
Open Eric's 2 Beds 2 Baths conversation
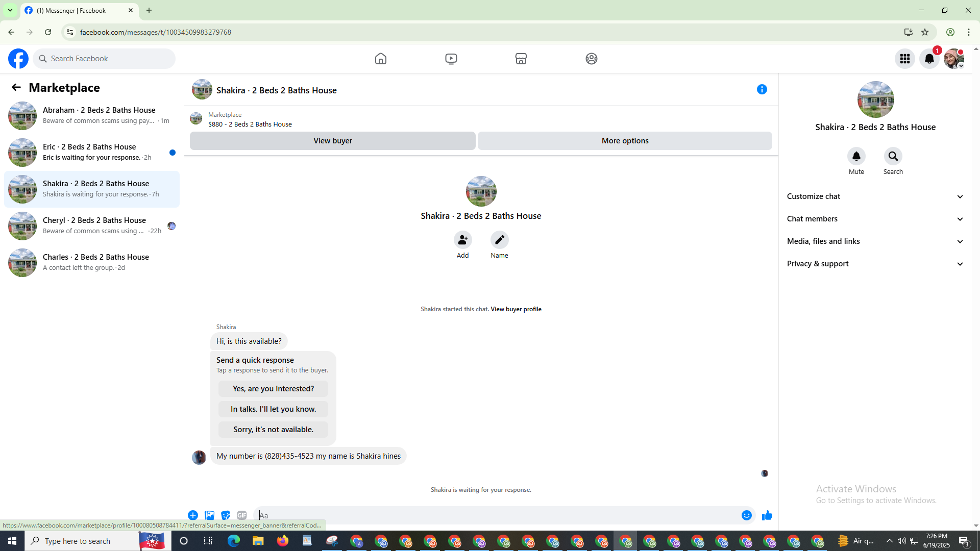coord(92,153)
